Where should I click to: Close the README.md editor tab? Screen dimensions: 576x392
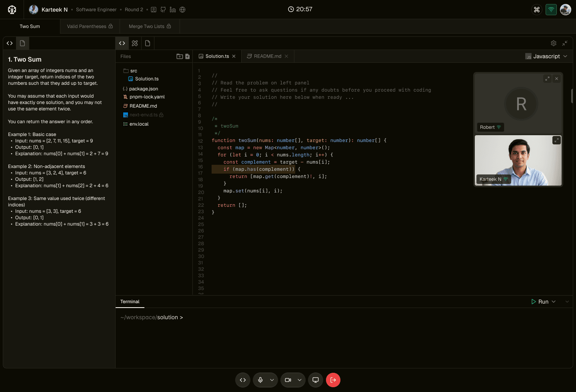point(286,56)
